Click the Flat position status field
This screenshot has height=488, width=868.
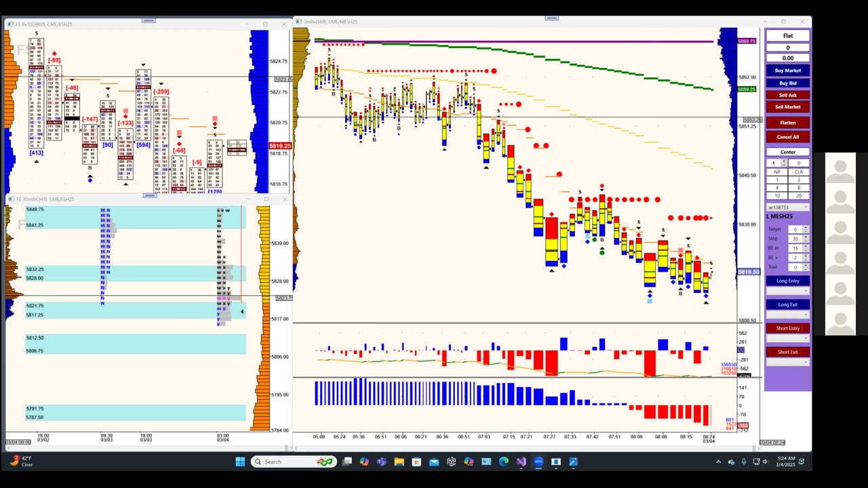pyautogui.click(x=787, y=36)
